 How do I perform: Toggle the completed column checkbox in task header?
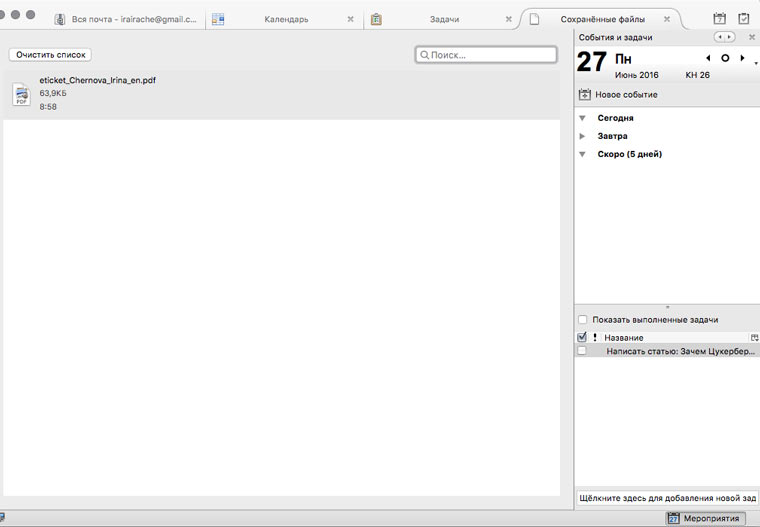(x=582, y=338)
